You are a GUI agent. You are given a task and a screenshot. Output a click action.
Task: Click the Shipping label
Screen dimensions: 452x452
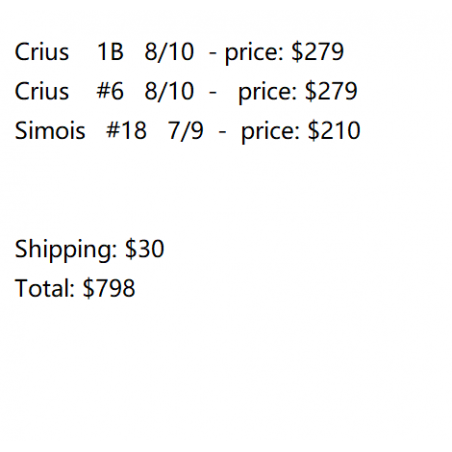click(x=66, y=250)
